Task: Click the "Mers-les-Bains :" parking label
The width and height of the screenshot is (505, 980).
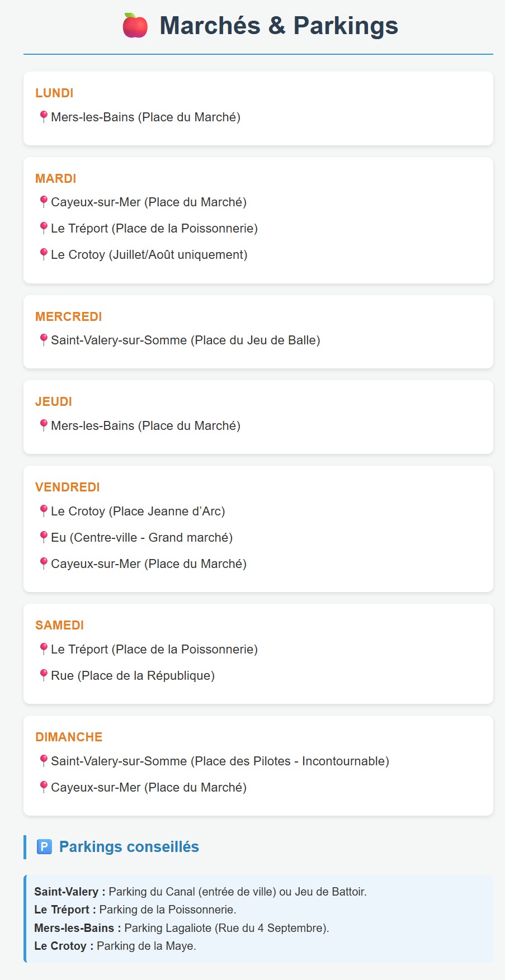Action: coord(77,928)
